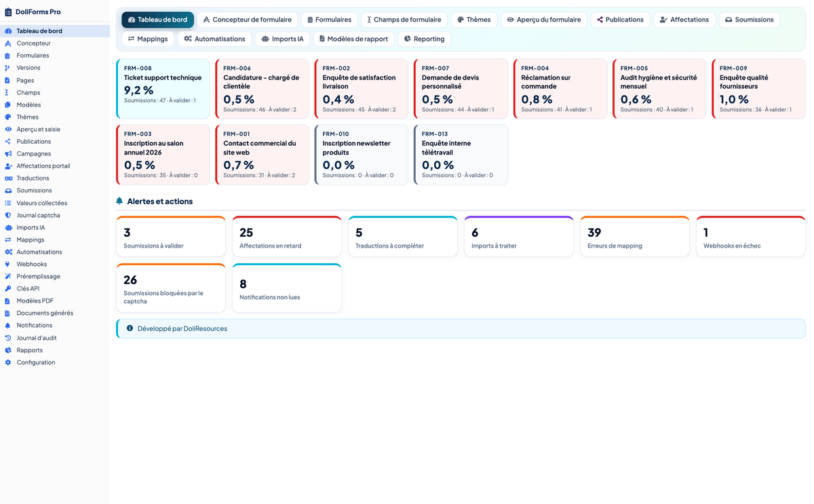Open the Modèles de rapport tab
Viewport: 814px width, 504px height.
(x=353, y=39)
